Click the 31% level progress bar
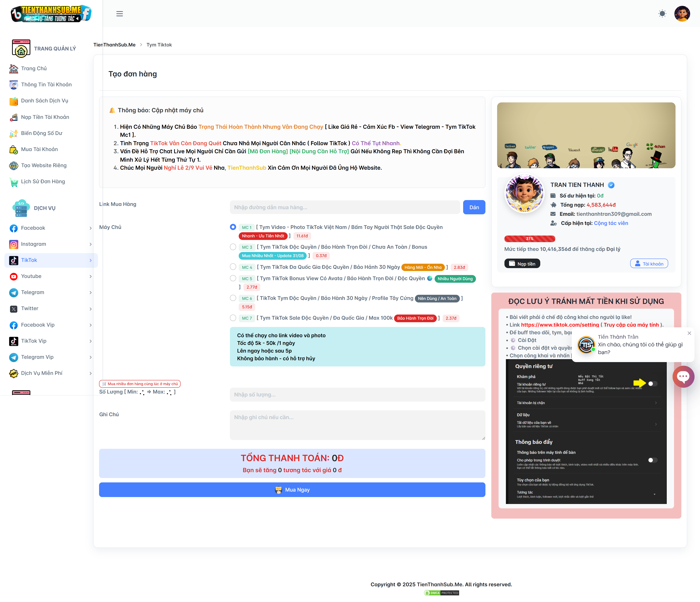Viewport: 700px width, 602px height. pyautogui.click(x=529, y=239)
